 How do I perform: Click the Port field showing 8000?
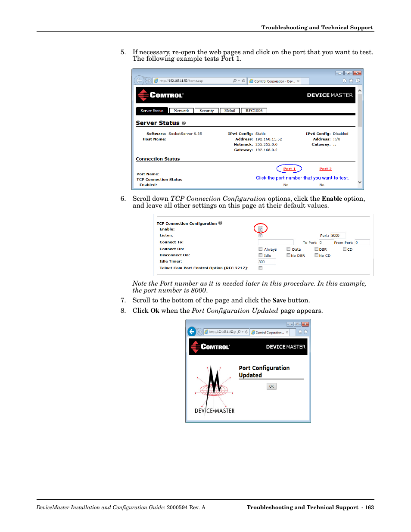(338, 236)
